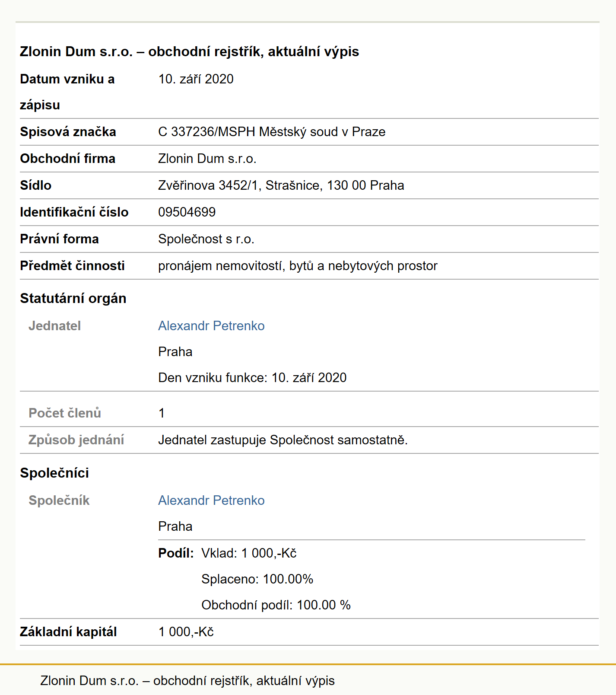
Task: Click the Právní forma value Společnost s r.o.
Action: 206,239
